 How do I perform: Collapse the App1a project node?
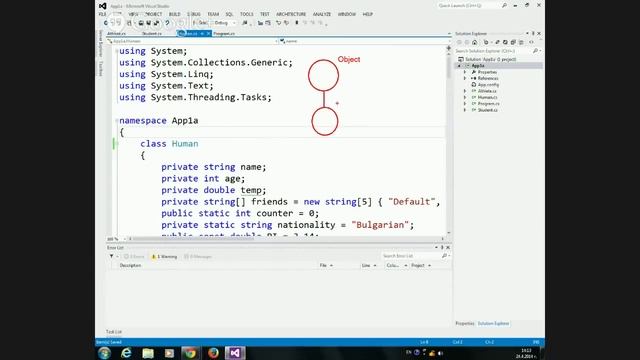460,66
